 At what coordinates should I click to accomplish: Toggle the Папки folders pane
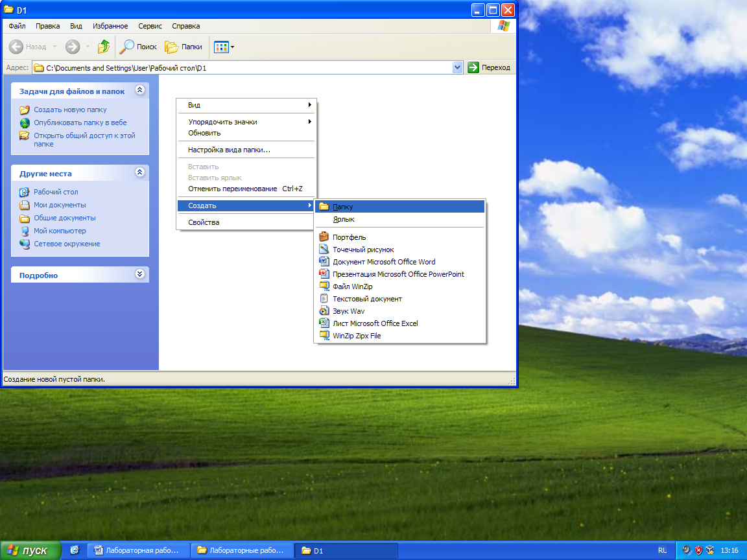point(184,47)
